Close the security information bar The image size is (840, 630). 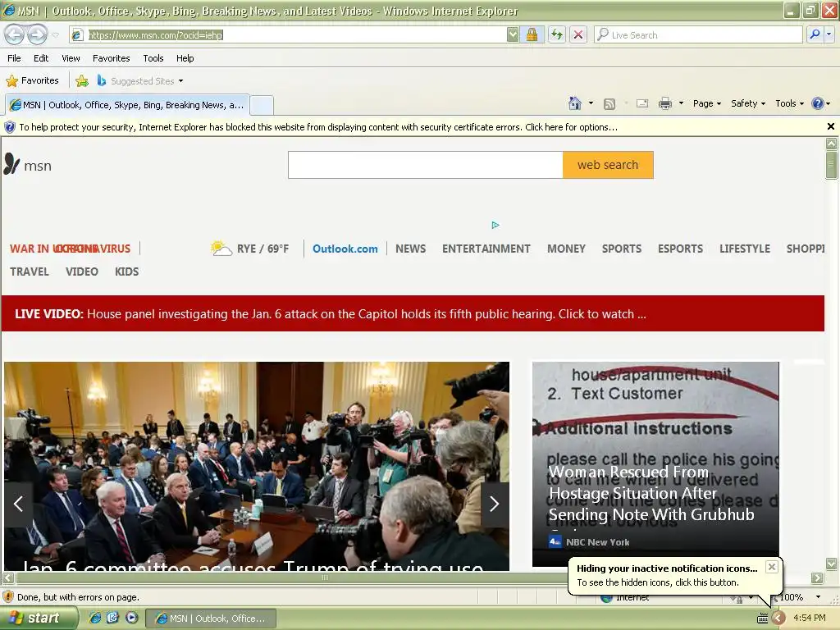(831, 126)
